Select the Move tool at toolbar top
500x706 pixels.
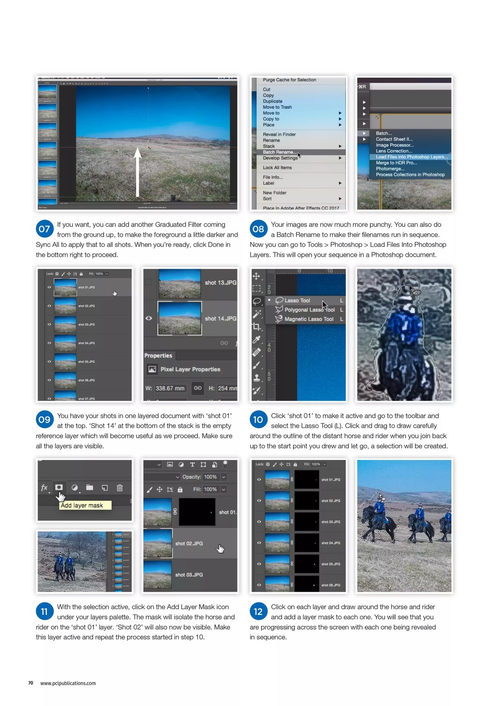(x=257, y=276)
